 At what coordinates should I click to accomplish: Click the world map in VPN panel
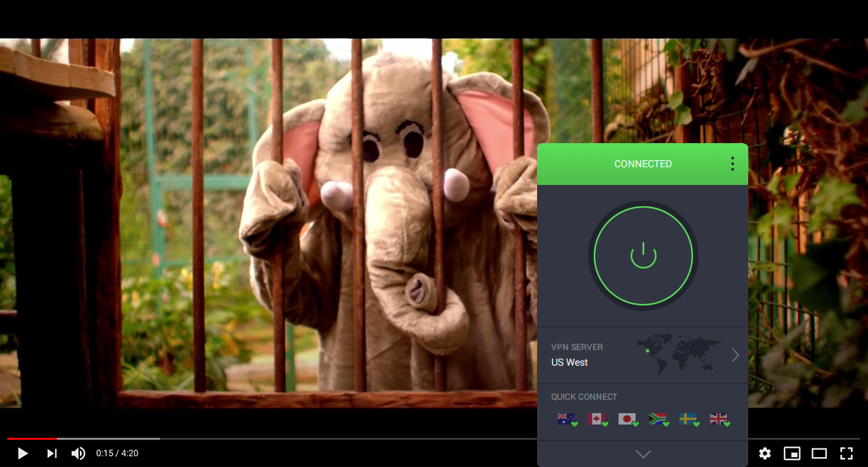coord(679,354)
